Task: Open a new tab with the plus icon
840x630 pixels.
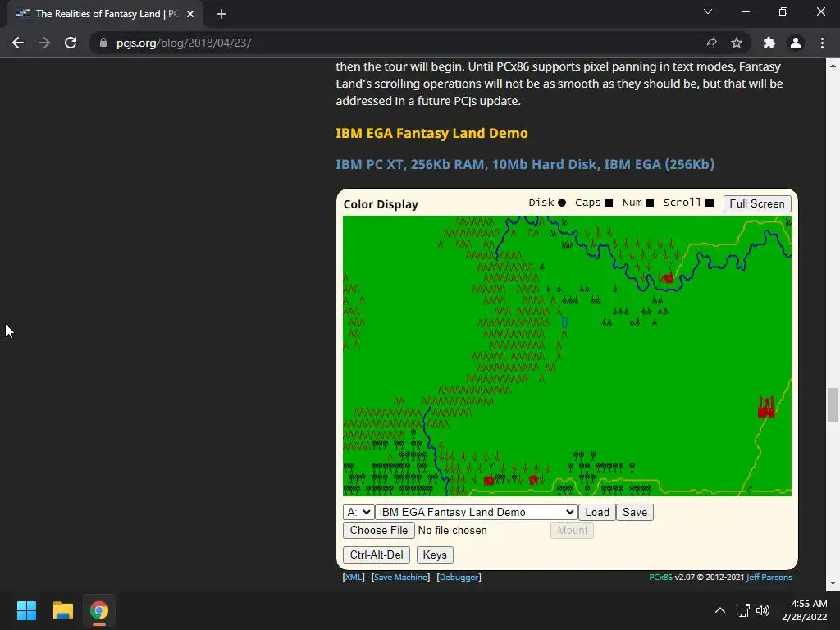Action: 221,14
